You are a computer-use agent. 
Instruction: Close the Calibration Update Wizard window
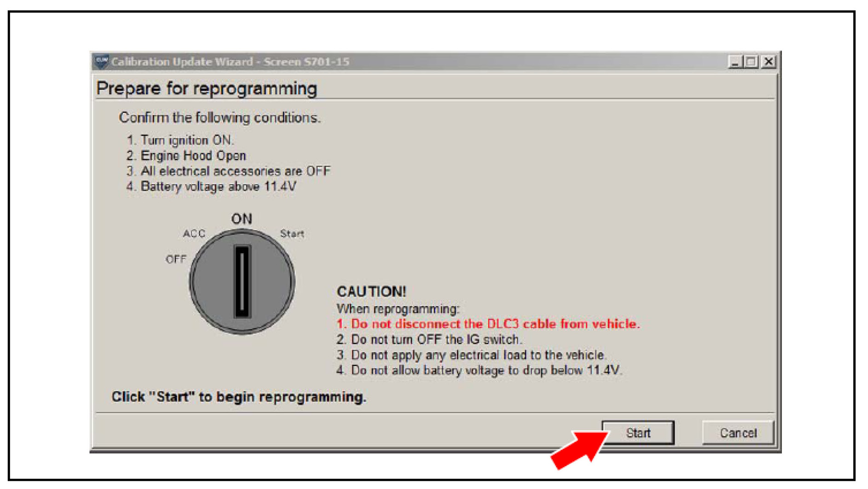tap(768, 62)
